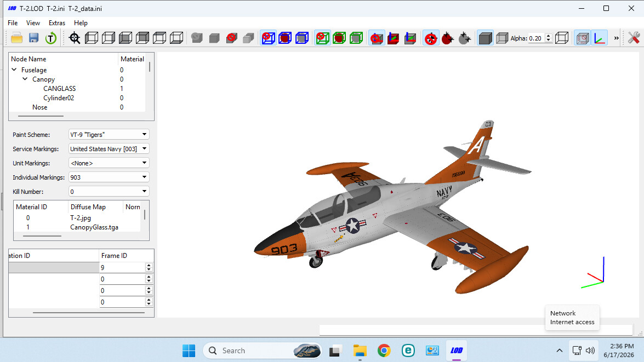
Task: Open the Paint Scheme dropdown
Action: click(x=109, y=135)
